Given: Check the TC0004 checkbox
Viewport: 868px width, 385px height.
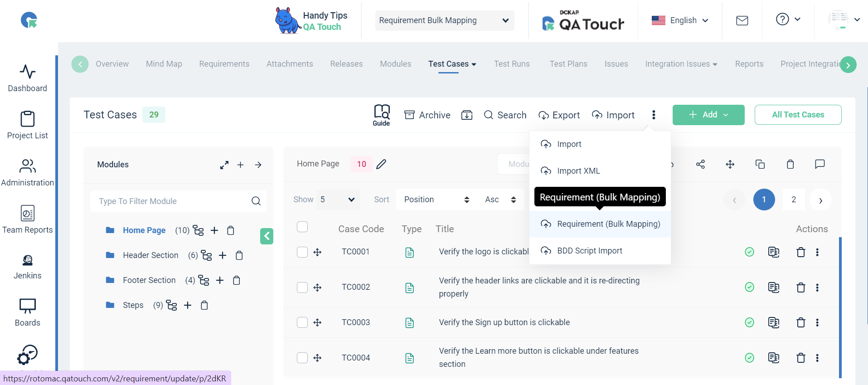Looking at the screenshot, I should 302,358.
